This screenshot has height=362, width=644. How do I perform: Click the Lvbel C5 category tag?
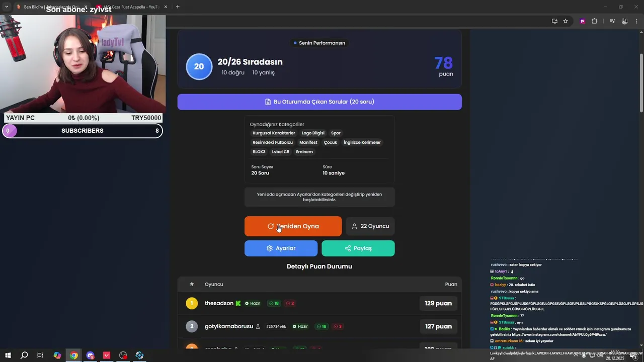(281, 152)
